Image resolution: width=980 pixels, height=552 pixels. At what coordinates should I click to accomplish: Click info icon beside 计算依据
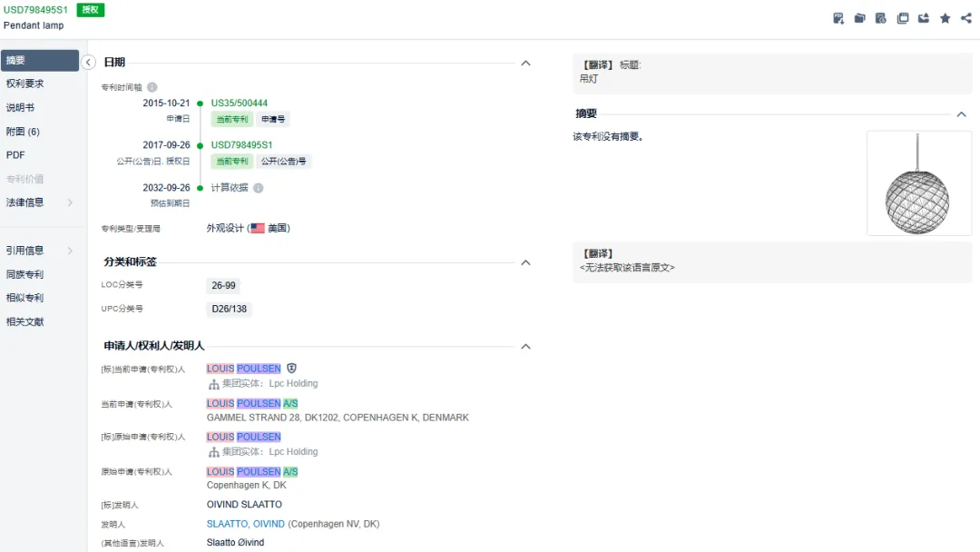[258, 188]
